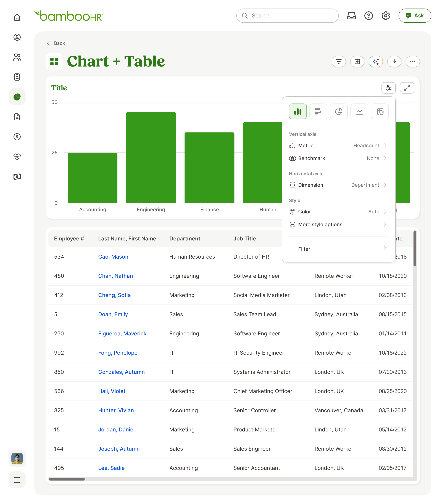
Task: Click the table vertical scrollbar thumb
Action: point(415,249)
